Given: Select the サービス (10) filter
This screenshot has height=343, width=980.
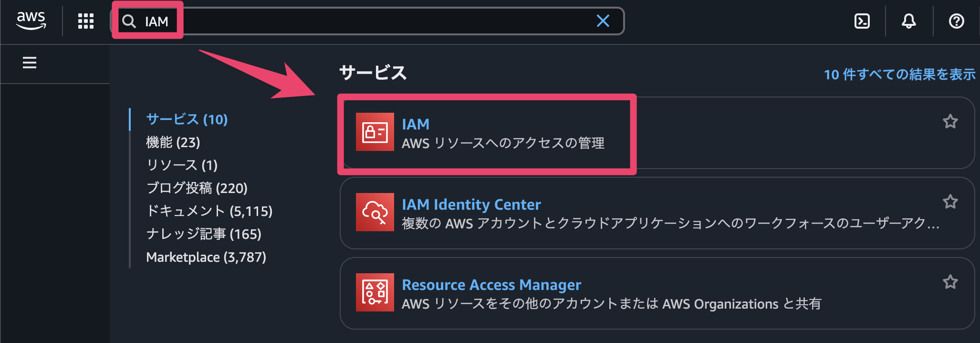Looking at the screenshot, I should (x=187, y=119).
